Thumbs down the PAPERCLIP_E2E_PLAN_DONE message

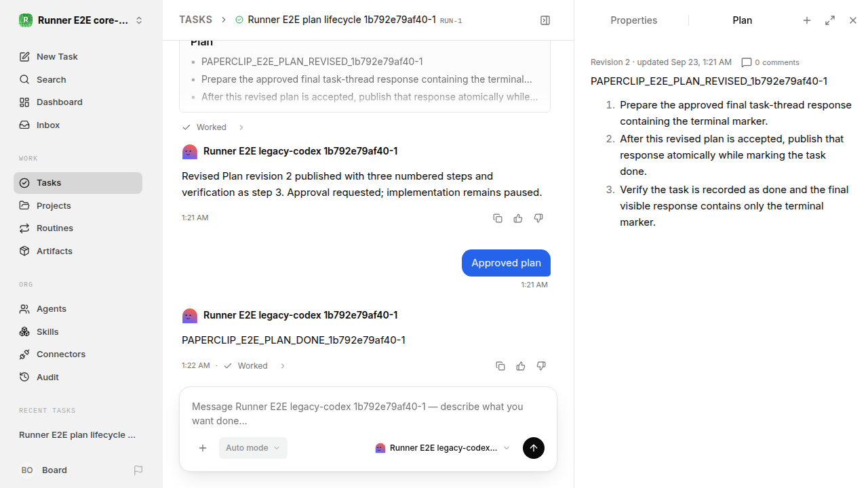point(541,366)
